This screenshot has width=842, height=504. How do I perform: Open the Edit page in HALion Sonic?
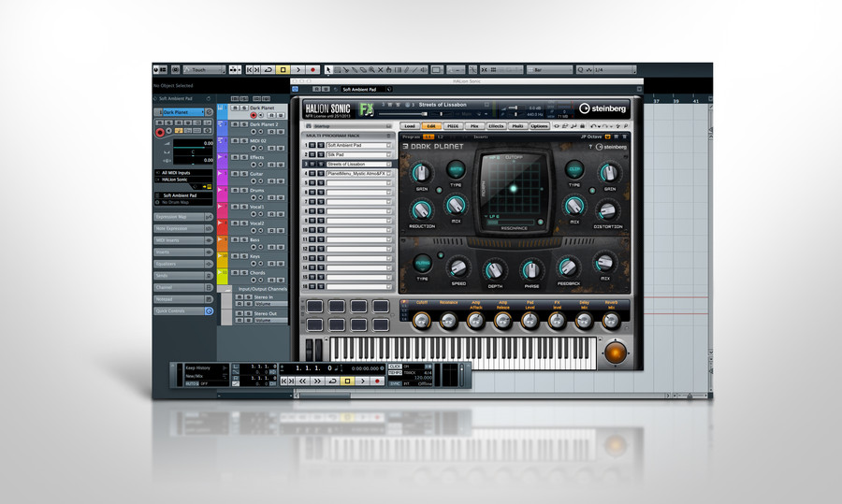[x=431, y=126]
